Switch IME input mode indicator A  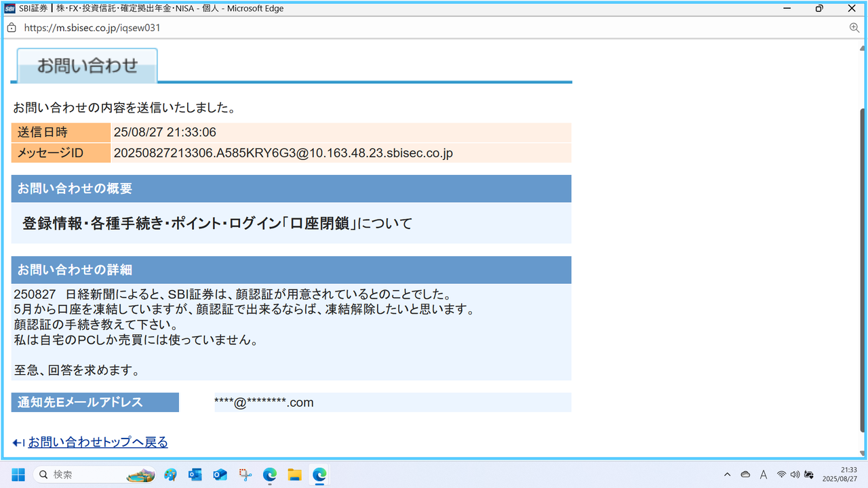(x=764, y=474)
